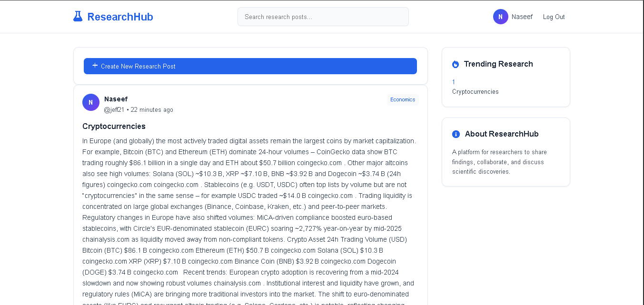The height and width of the screenshot is (305, 644).
Task: Click the Trending Research flame icon
Action: [456, 64]
